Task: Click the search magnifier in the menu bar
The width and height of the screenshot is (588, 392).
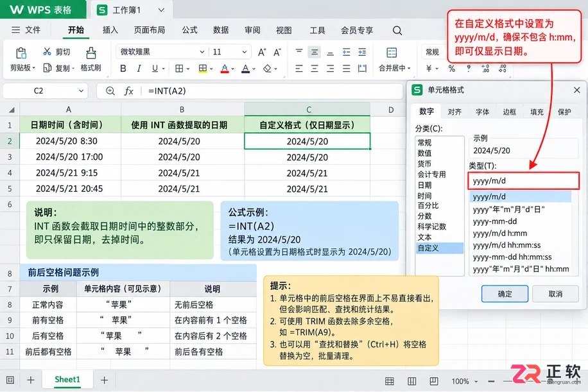Action: pyautogui.click(x=397, y=30)
